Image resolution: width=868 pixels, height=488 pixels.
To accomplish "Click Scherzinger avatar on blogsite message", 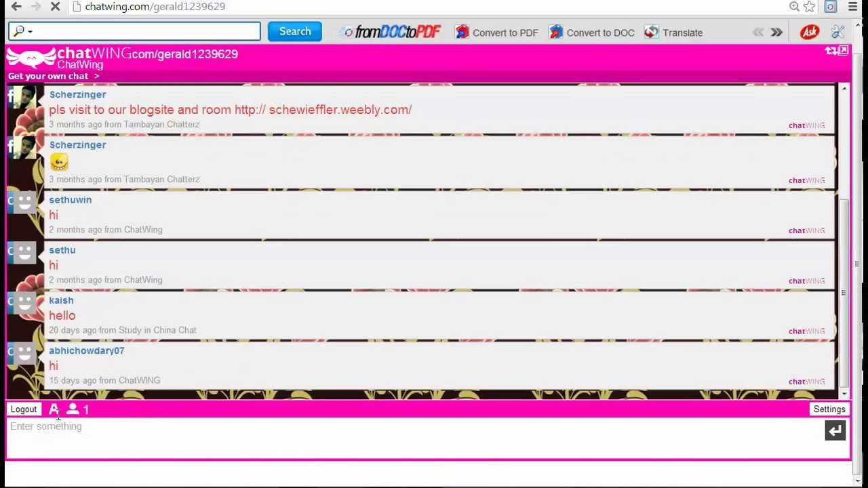I will [25, 98].
